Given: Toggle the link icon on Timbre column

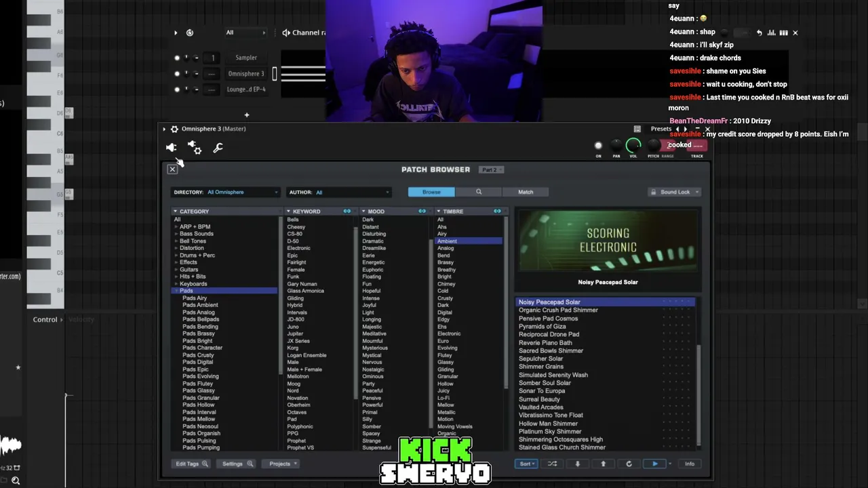Looking at the screenshot, I should [x=497, y=211].
